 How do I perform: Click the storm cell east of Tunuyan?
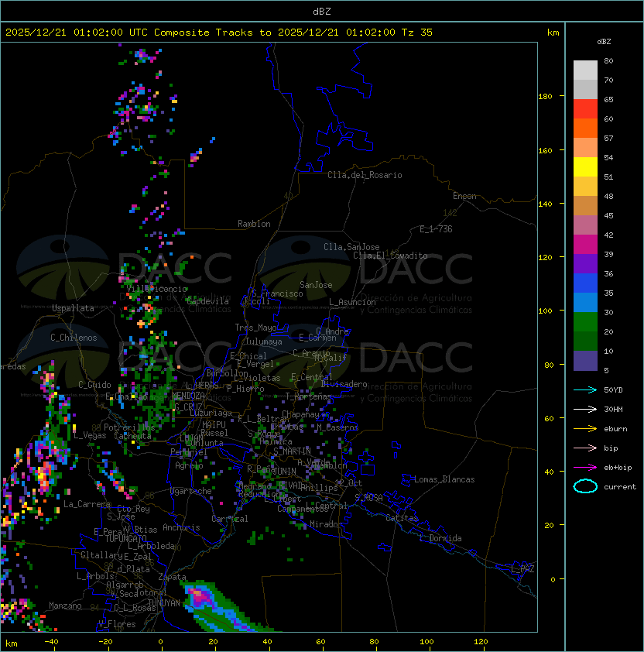pyautogui.click(x=200, y=597)
